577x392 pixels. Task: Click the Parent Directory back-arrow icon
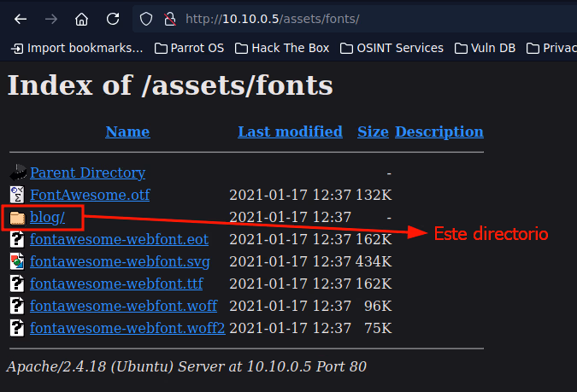18,173
